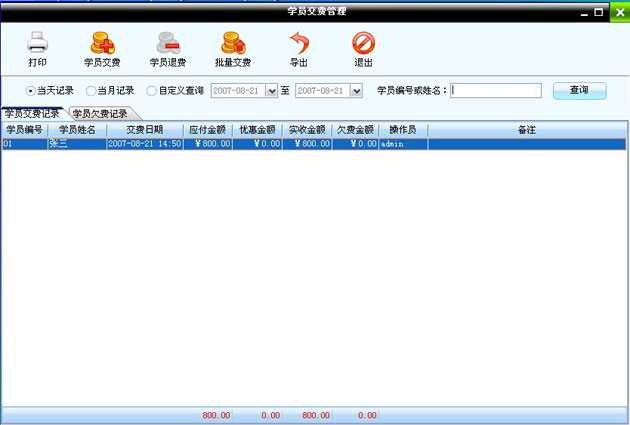Viewport: 630px width, 425px height.
Task: Click the 导出 export arrow icon
Action: 299,43
